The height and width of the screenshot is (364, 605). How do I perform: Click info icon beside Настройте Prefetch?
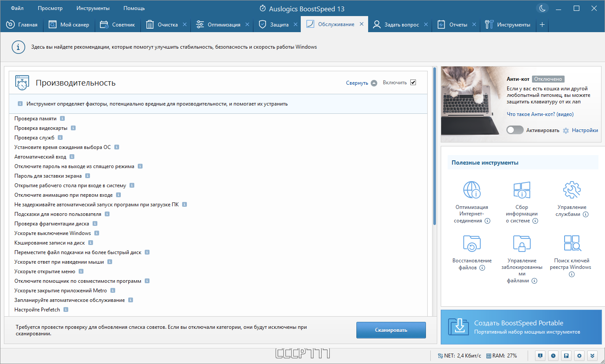coord(66,309)
